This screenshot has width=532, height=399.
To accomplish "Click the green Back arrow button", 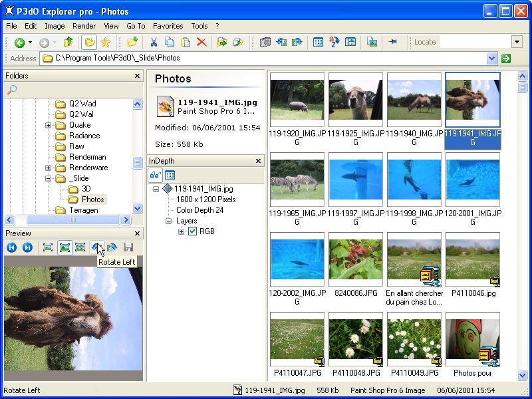I will click(19, 42).
